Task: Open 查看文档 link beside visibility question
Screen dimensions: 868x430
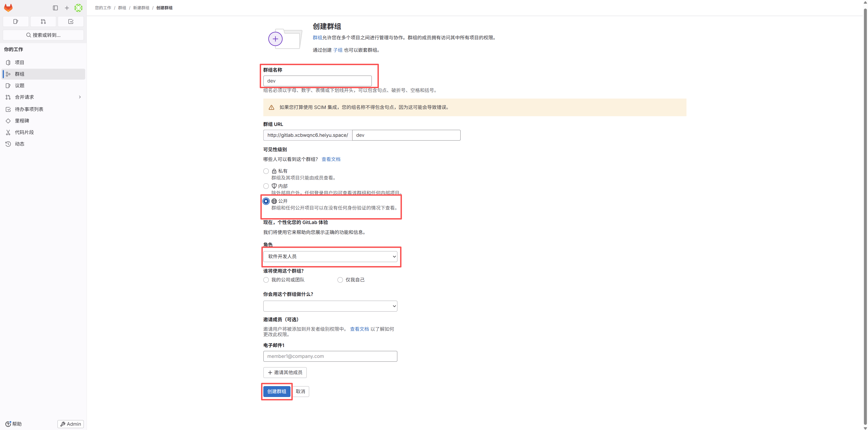Action: pyautogui.click(x=331, y=159)
